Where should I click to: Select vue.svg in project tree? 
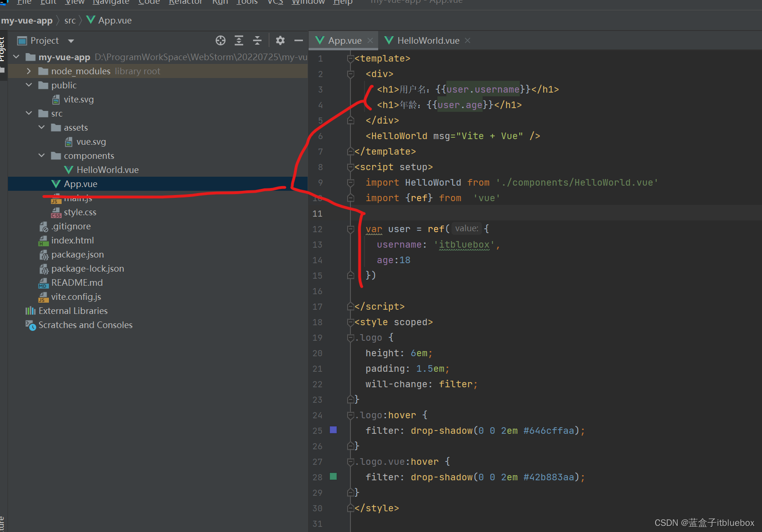pos(91,141)
